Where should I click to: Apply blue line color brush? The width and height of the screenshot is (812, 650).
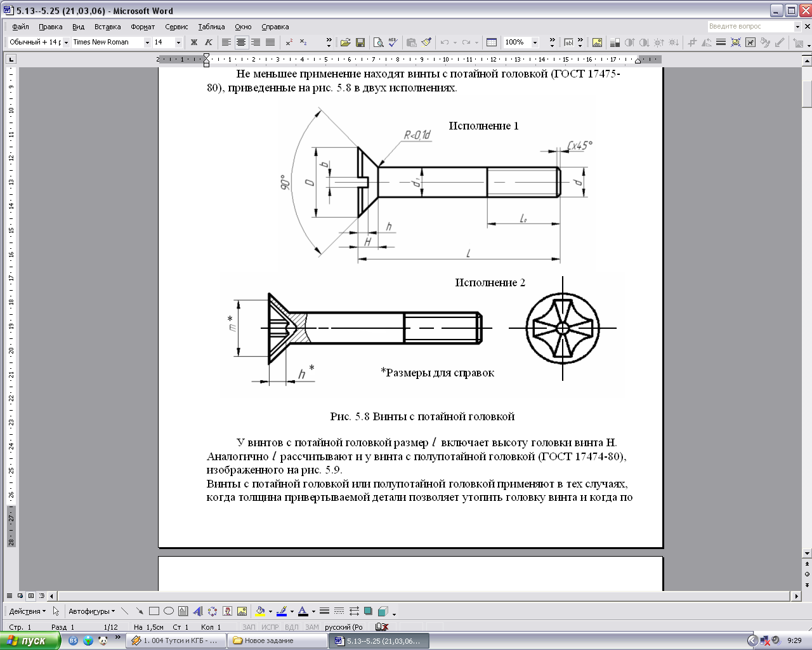tap(282, 611)
